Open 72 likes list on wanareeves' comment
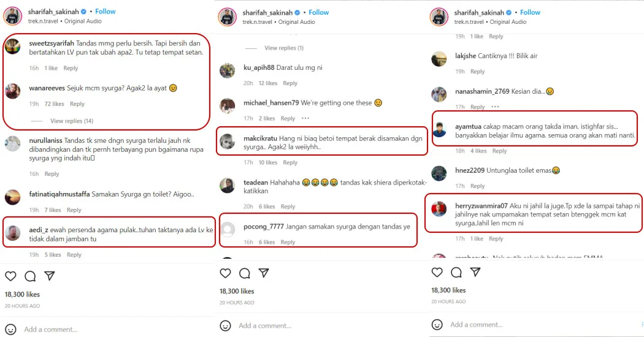Image resolution: width=644 pixels, height=337 pixels. click(x=53, y=104)
